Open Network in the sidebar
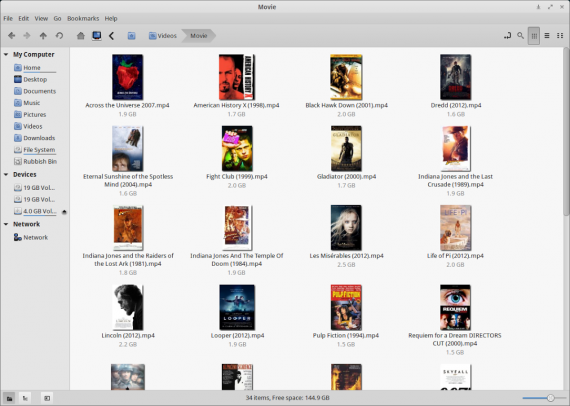The width and height of the screenshot is (570, 406). tap(31, 238)
